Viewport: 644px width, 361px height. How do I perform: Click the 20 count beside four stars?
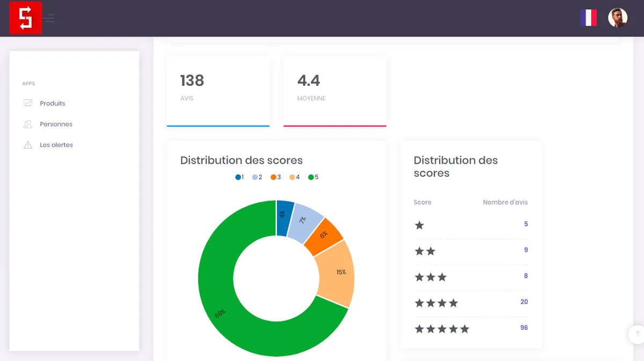tap(524, 301)
